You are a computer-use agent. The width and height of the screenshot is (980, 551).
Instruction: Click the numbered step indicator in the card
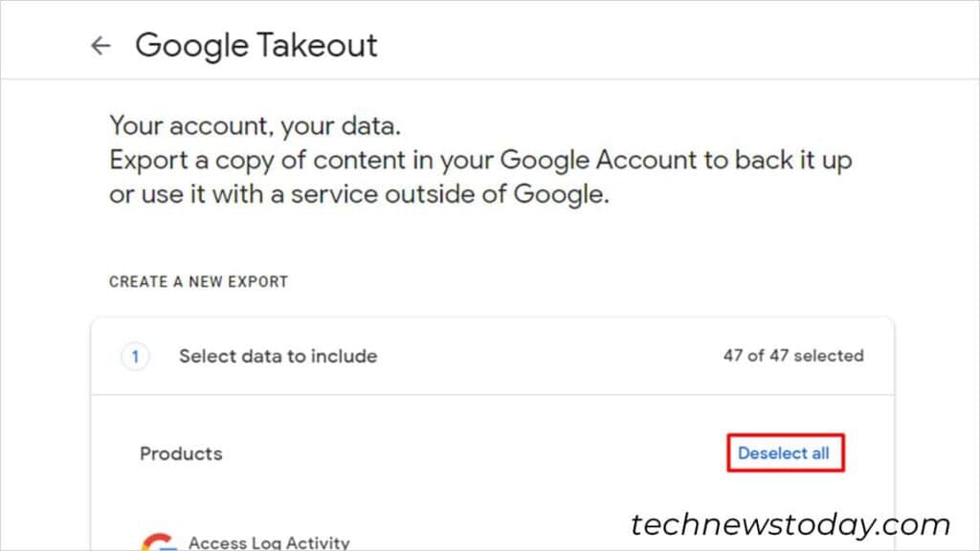(x=135, y=356)
